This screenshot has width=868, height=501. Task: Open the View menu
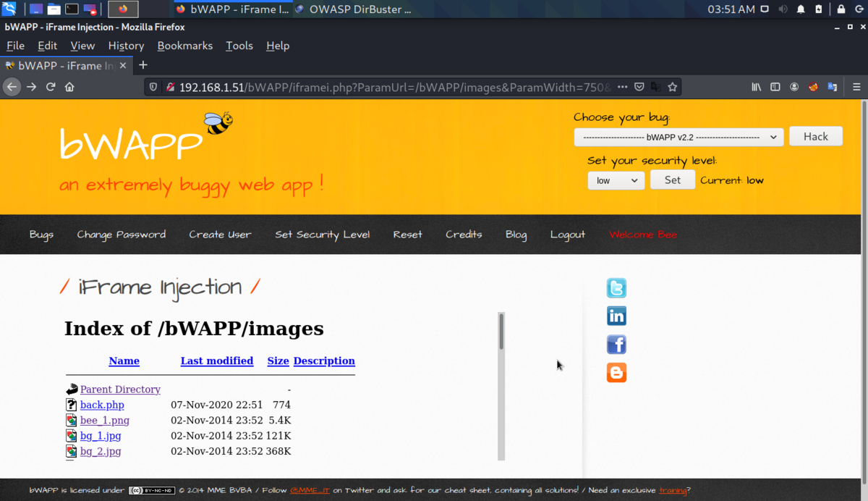82,46
